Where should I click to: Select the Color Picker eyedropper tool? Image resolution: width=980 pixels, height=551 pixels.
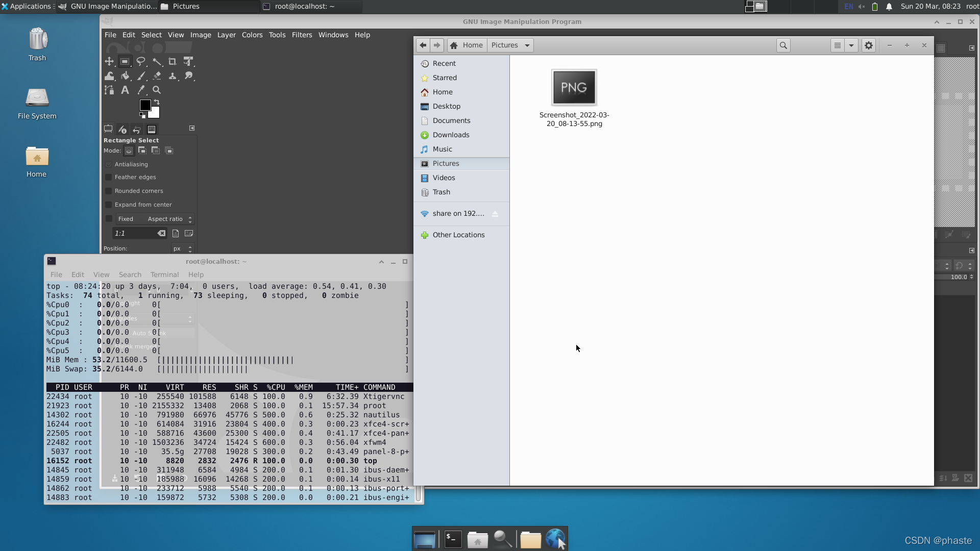(141, 90)
